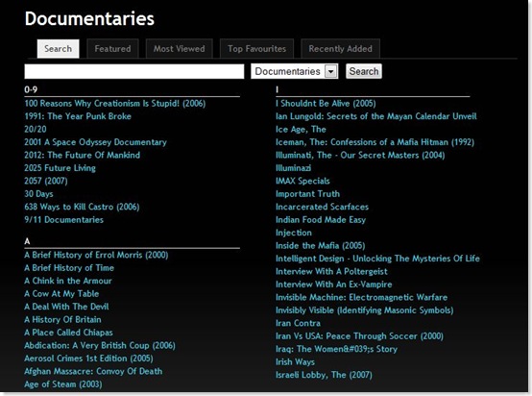Open 9/11 Documentaries link
The image size is (532, 396).
[x=63, y=219]
